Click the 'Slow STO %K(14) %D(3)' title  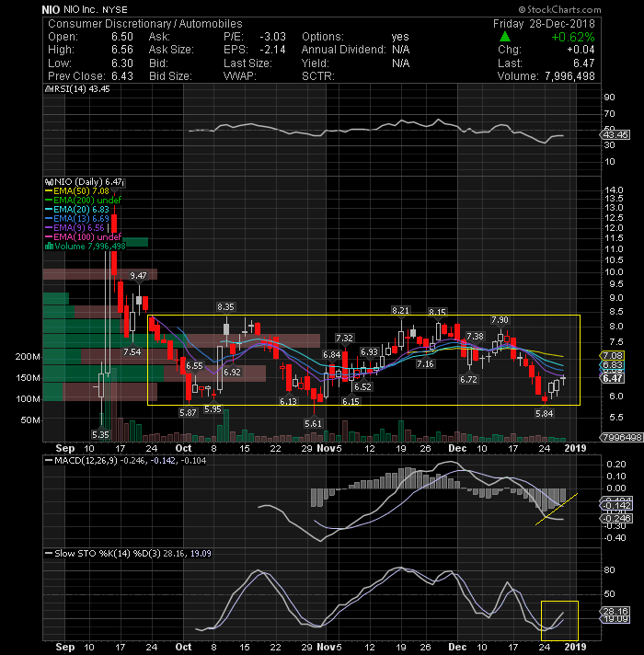tap(108, 554)
